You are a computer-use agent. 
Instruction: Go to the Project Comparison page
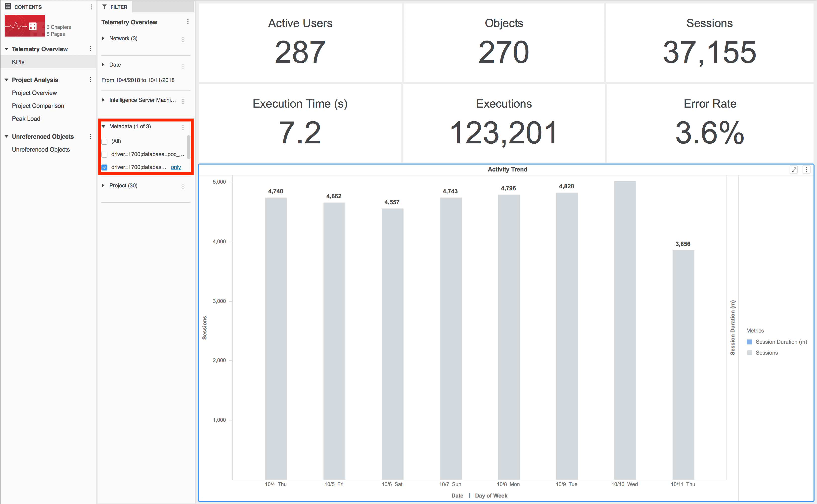point(38,106)
